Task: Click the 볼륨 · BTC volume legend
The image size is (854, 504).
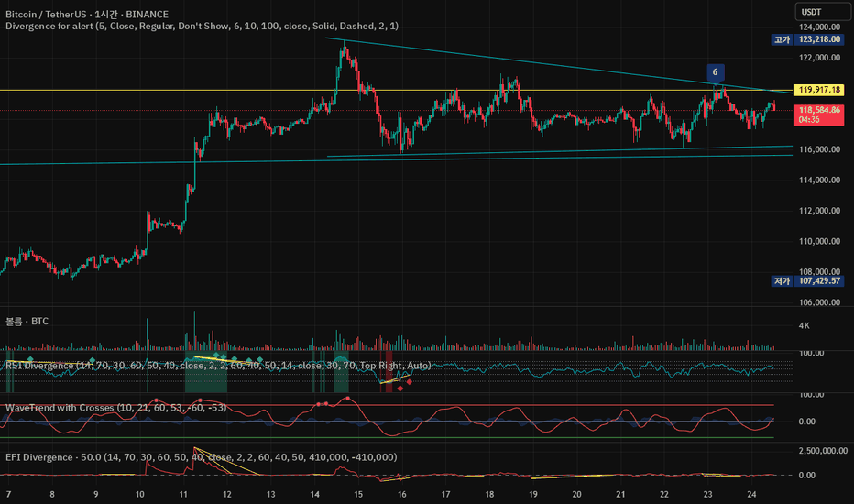Action: coord(27,322)
